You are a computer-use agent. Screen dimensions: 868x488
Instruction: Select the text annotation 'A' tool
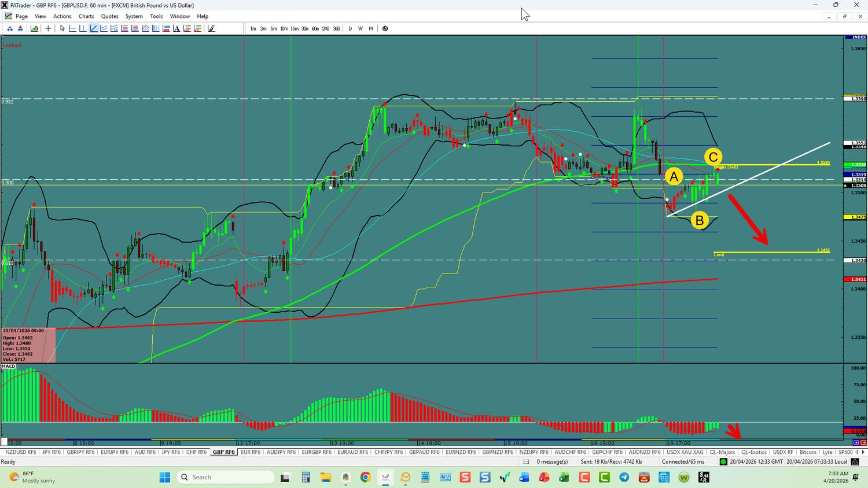click(176, 28)
